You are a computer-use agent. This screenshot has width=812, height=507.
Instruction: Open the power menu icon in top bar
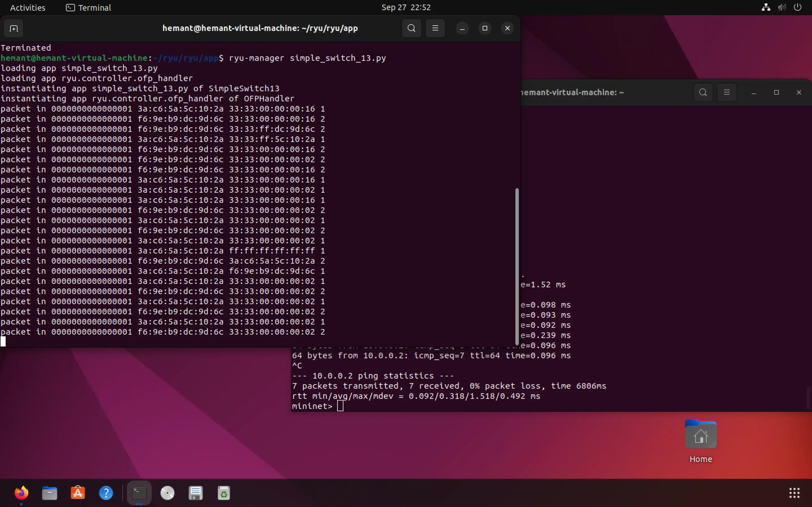pyautogui.click(x=798, y=7)
